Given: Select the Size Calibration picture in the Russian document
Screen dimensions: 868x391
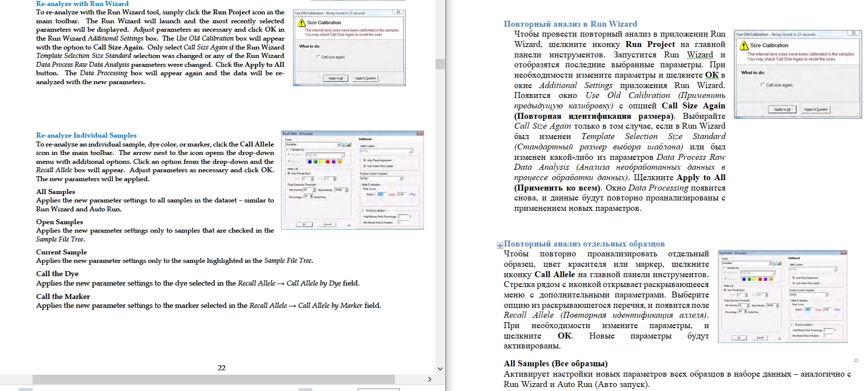Looking at the screenshot, I should pyautogui.click(x=798, y=74).
